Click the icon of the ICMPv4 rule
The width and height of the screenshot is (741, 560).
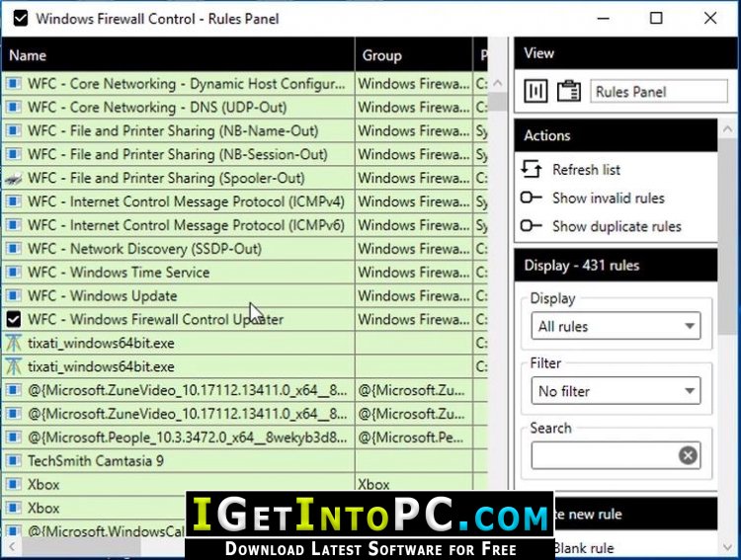point(13,201)
